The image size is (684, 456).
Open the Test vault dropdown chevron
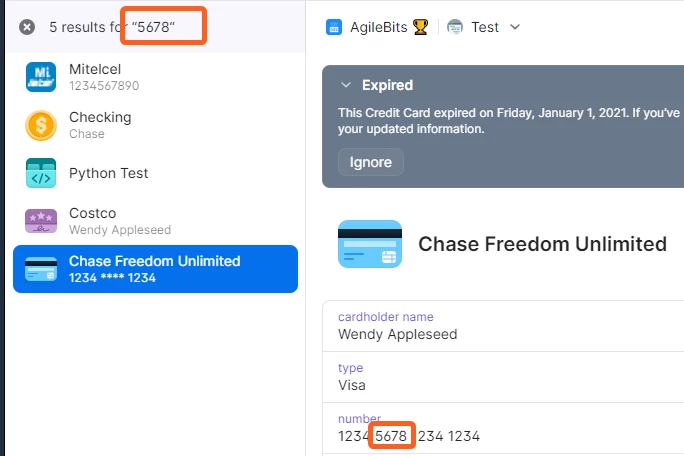click(x=515, y=27)
